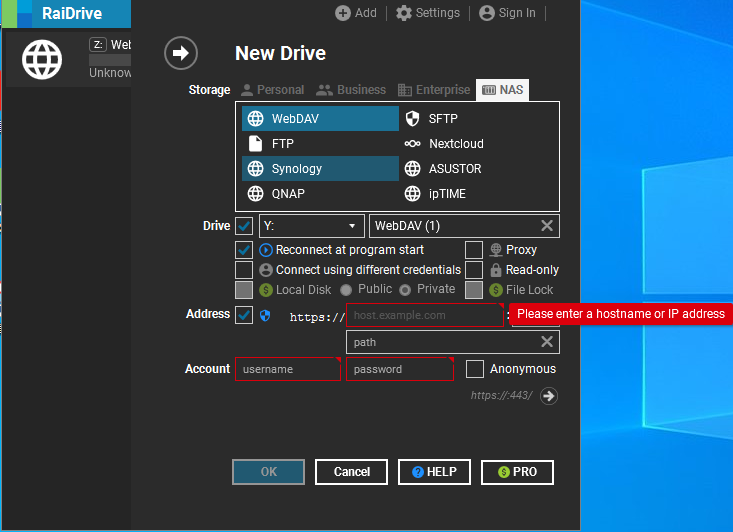Open the Settings menu
Screen dimensions: 733x532
pyautogui.click(x=428, y=13)
